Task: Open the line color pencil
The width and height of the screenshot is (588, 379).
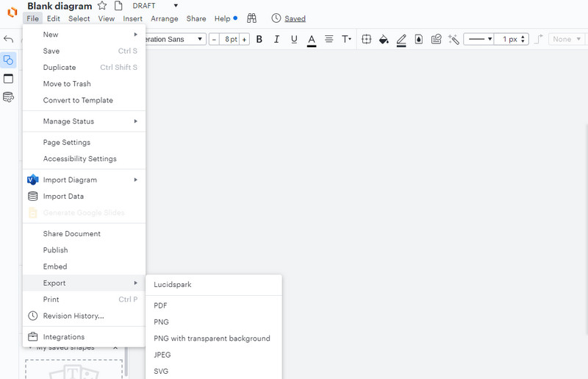Action: [x=401, y=40]
